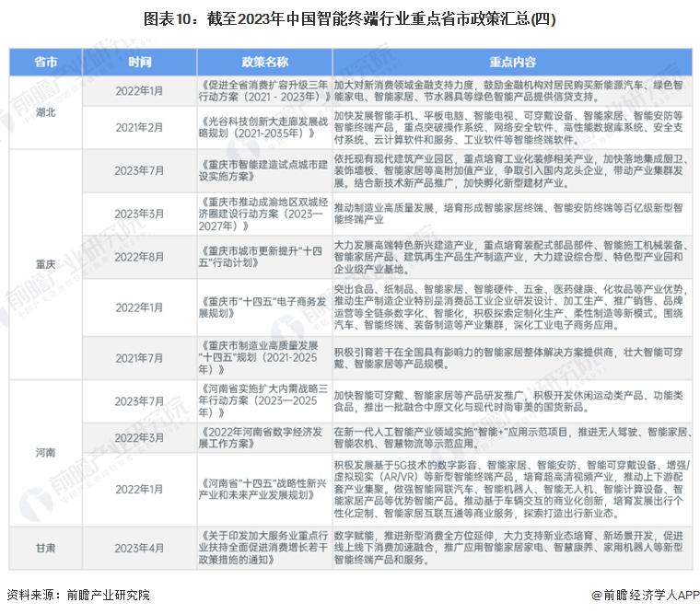Open 《重庆市"十四五"电子商务发展规划》 policy name
This screenshot has height=614, width=700.
(x=264, y=307)
